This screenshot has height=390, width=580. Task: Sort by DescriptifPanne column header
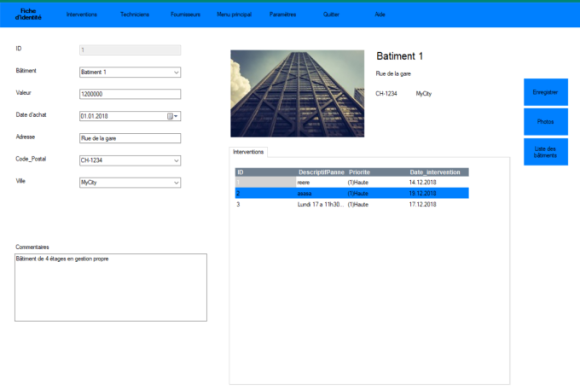(321, 172)
